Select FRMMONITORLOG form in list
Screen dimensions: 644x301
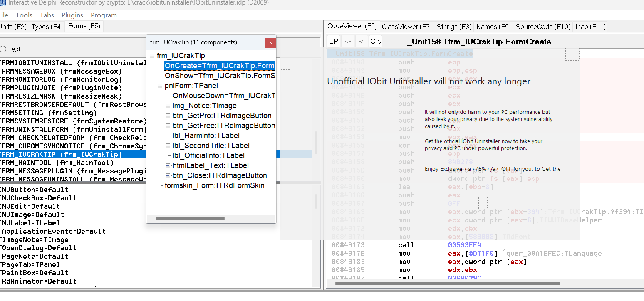click(73, 79)
